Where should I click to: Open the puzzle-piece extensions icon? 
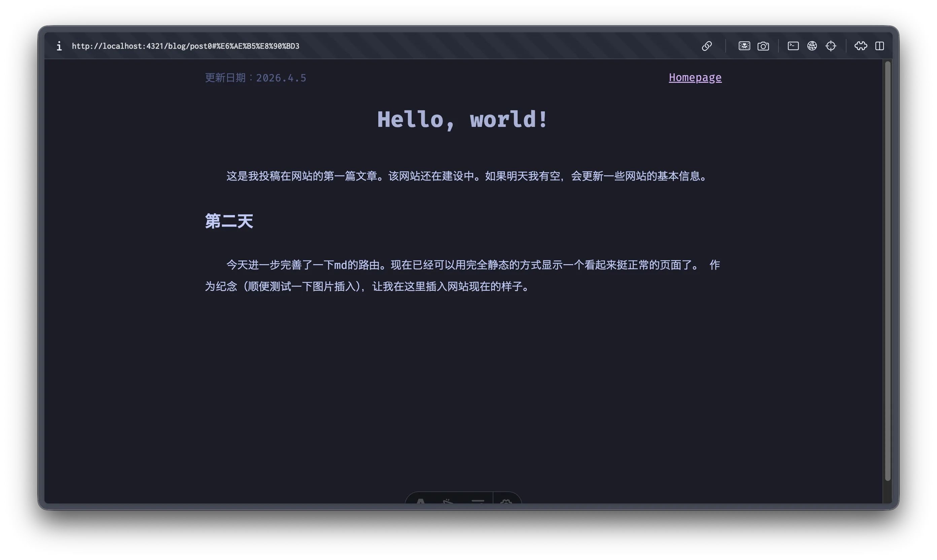click(860, 46)
